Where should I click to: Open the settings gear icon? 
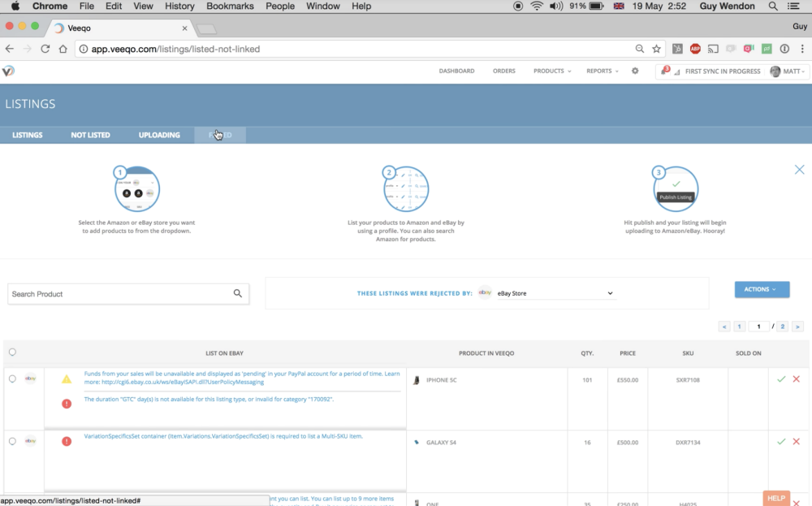[635, 71]
